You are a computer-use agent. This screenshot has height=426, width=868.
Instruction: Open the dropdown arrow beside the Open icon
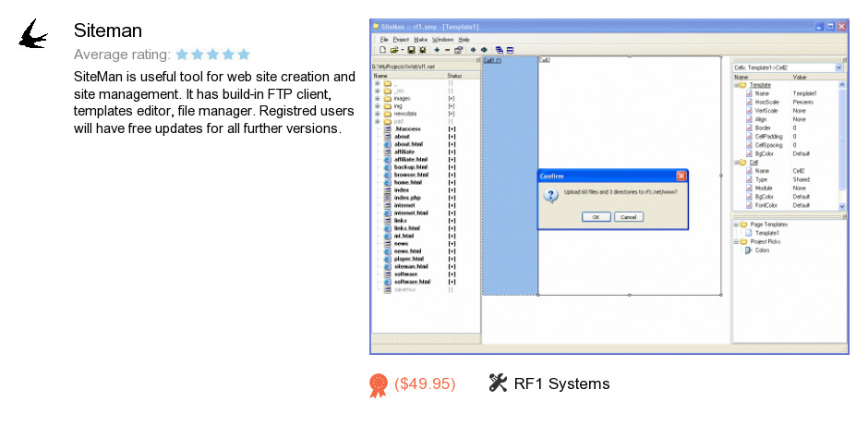[402, 50]
